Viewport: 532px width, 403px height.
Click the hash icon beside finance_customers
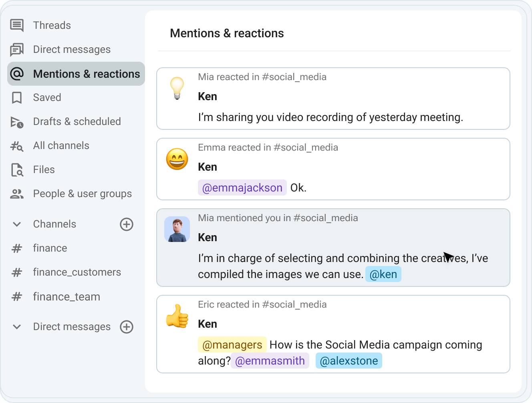tap(17, 272)
